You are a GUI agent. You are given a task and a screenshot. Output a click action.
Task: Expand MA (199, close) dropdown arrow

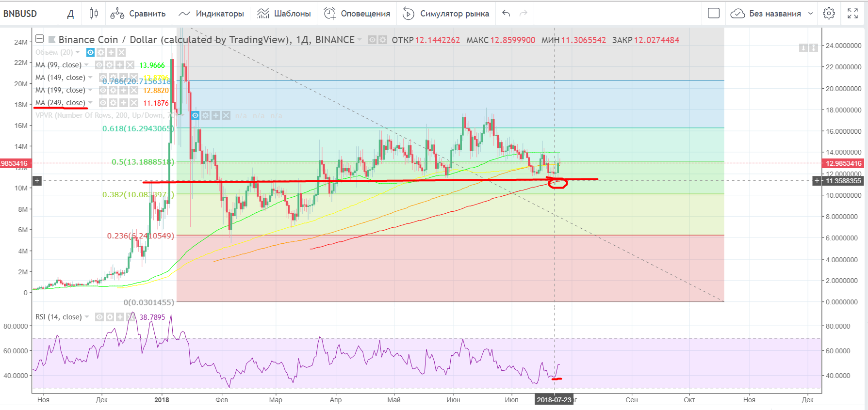pyautogui.click(x=90, y=90)
